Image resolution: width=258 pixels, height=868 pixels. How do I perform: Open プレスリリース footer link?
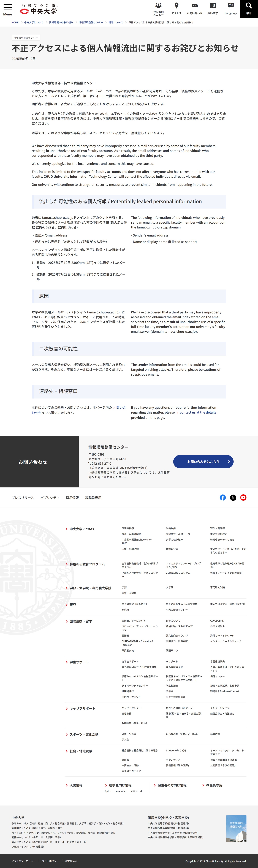(x=23, y=498)
